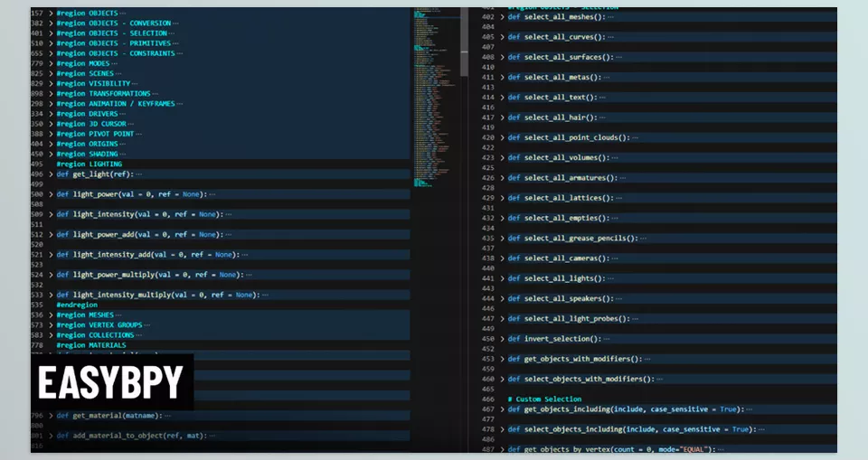This screenshot has height=460, width=868.
Task: Expand the SHADING region fold arrow
Action: click(x=51, y=154)
